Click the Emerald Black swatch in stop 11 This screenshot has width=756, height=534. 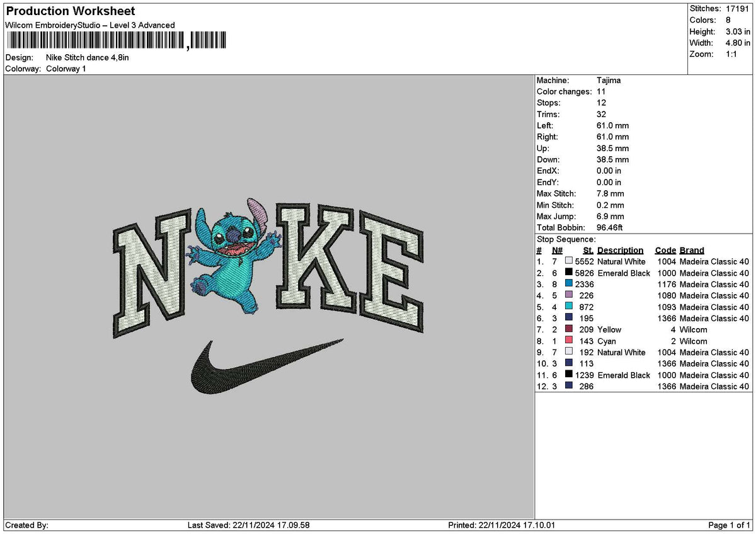[569, 375]
